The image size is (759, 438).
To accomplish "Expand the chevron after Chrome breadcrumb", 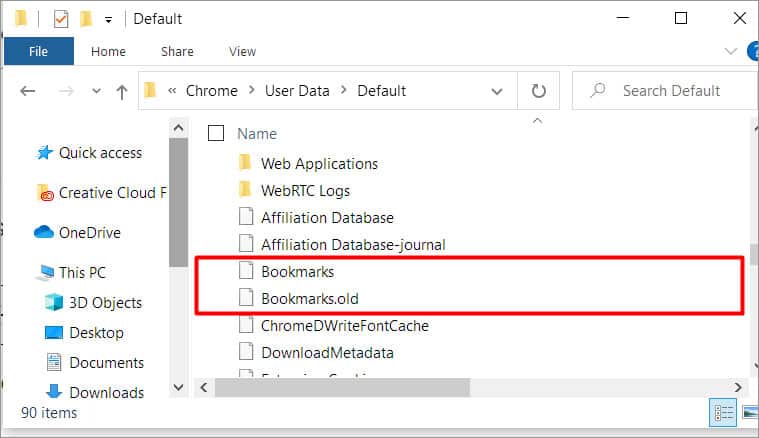I will coord(252,90).
